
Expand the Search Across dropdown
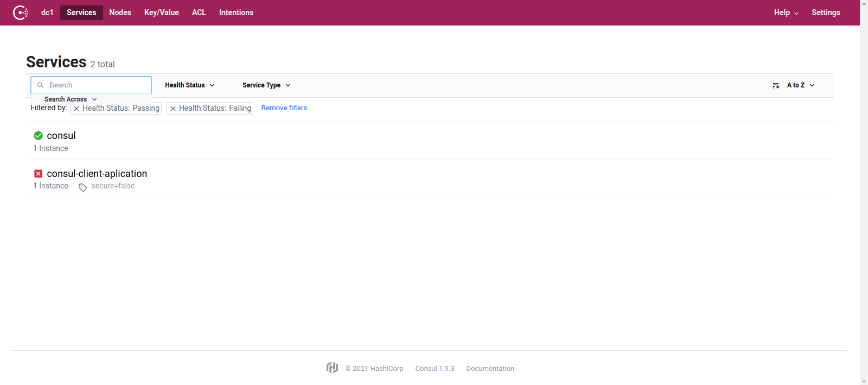[x=71, y=99]
